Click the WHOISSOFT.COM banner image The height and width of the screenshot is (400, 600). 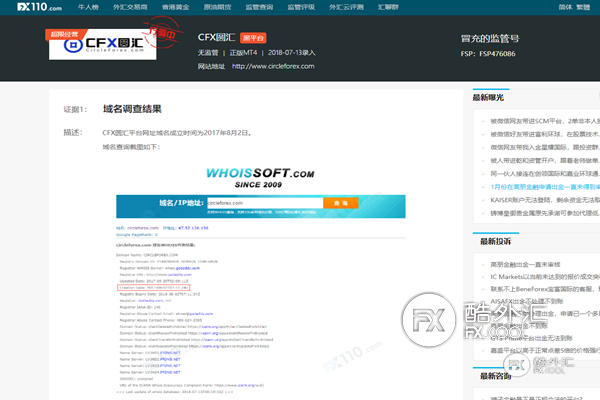(260, 178)
